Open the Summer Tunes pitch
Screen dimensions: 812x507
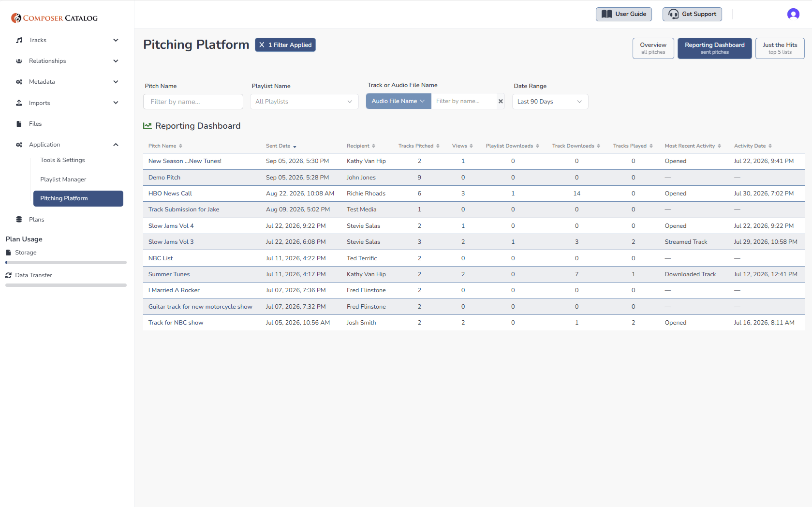coord(169,274)
